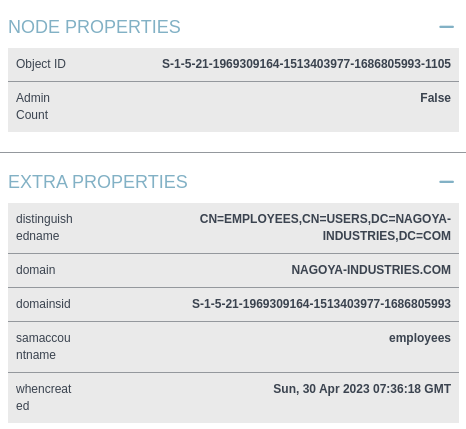Click the domainsid property label
Image resolution: width=466 pixels, height=429 pixels.
coord(43,304)
